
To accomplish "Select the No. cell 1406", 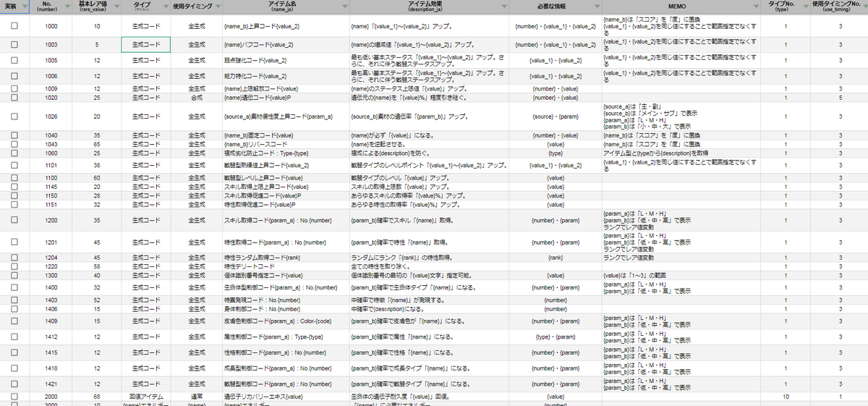I will (x=51, y=308).
